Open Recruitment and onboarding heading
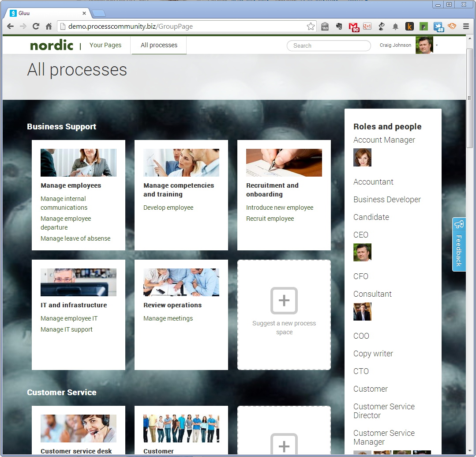The image size is (476, 457). click(272, 190)
